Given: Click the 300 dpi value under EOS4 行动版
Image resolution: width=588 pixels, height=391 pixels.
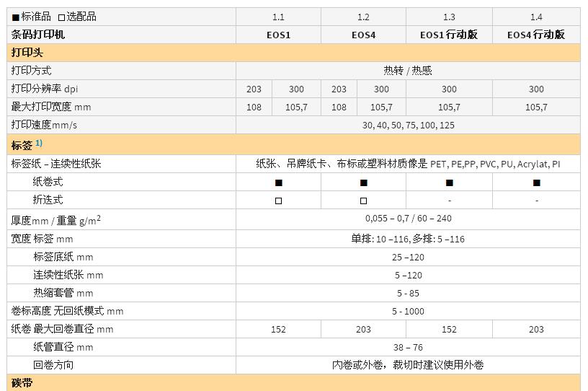Looking at the screenshot, I should coord(536,89).
